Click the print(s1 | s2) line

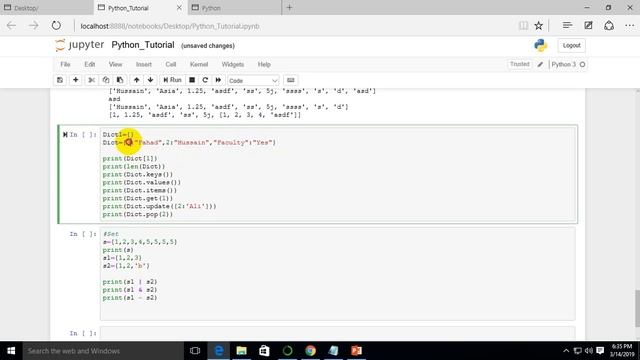[x=130, y=282]
